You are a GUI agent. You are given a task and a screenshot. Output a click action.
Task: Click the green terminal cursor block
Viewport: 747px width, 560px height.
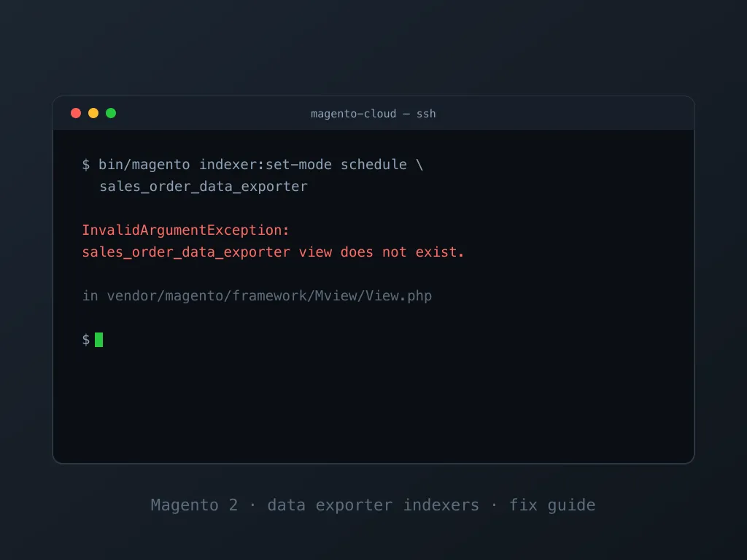pos(98,340)
